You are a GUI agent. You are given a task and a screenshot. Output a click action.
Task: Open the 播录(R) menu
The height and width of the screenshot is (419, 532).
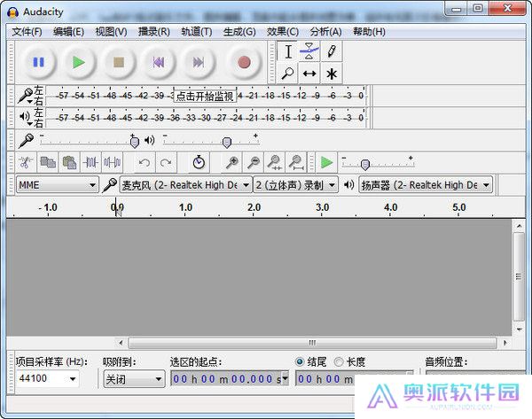coord(153,32)
